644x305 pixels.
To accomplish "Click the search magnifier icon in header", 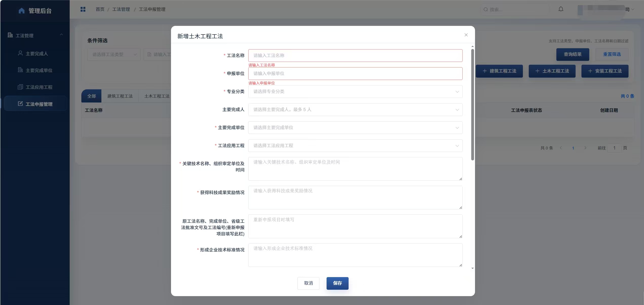I will coord(486,9).
